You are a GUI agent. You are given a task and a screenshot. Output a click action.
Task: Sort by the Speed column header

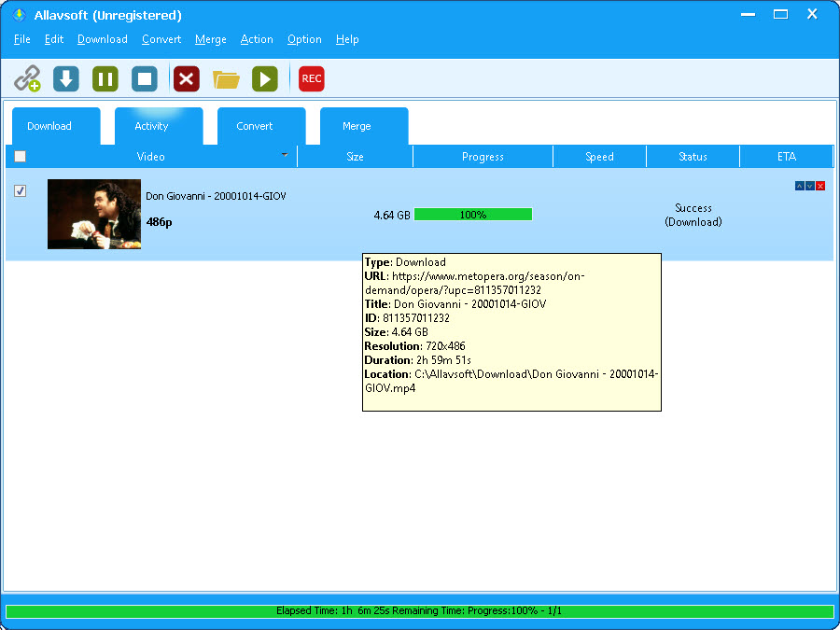click(x=599, y=157)
